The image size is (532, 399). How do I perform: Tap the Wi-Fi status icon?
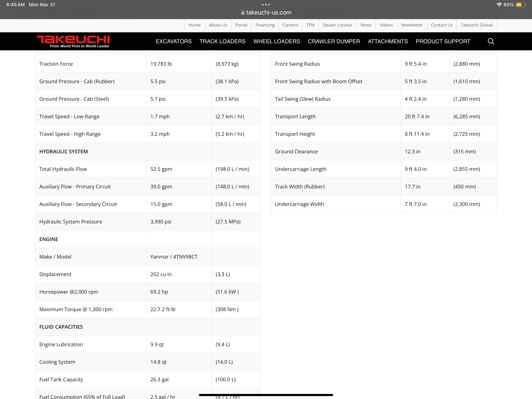499,4
